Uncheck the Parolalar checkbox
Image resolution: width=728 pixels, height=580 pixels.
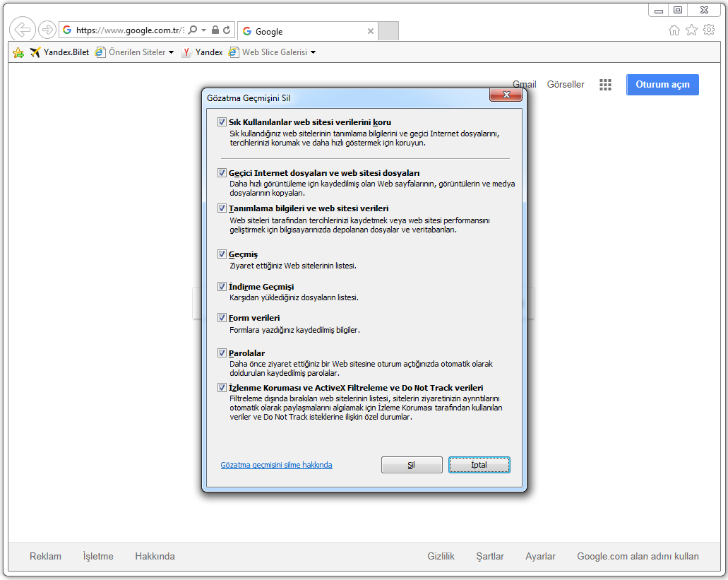[x=222, y=353]
